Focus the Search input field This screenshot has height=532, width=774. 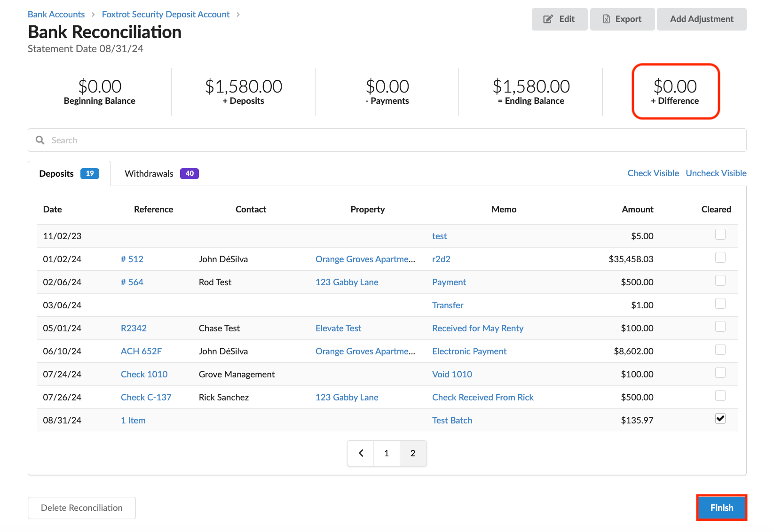(387, 140)
